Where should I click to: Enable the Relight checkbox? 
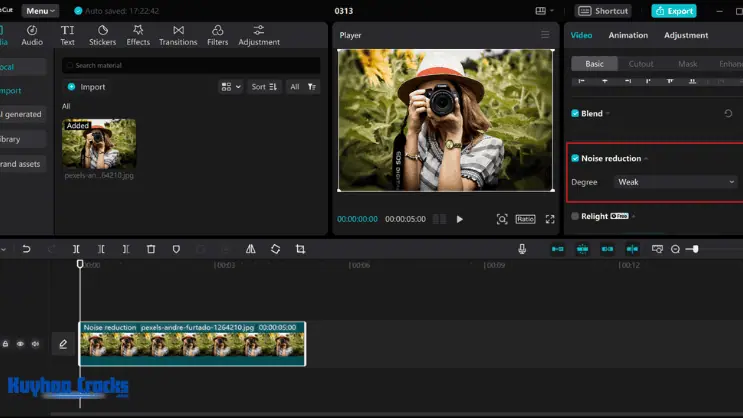(575, 216)
